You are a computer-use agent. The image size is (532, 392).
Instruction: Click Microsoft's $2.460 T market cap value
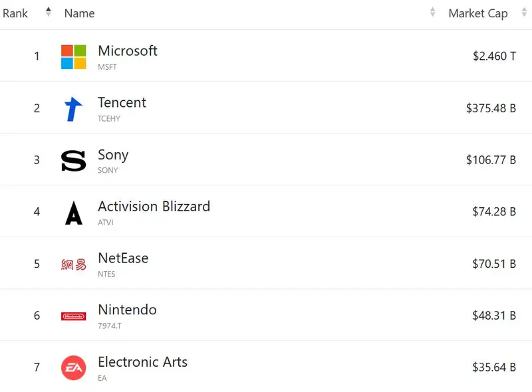click(x=494, y=56)
